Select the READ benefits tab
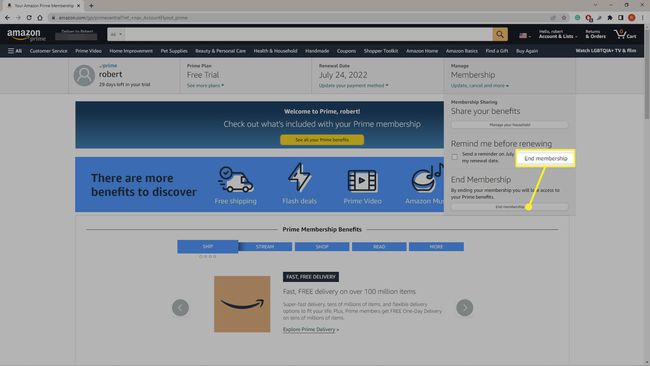Screen dimensions: 650x366 (x=379, y=247)
